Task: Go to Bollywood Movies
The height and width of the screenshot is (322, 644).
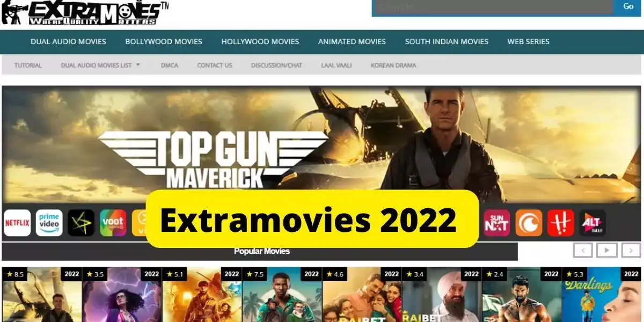Action: [164, 41]
